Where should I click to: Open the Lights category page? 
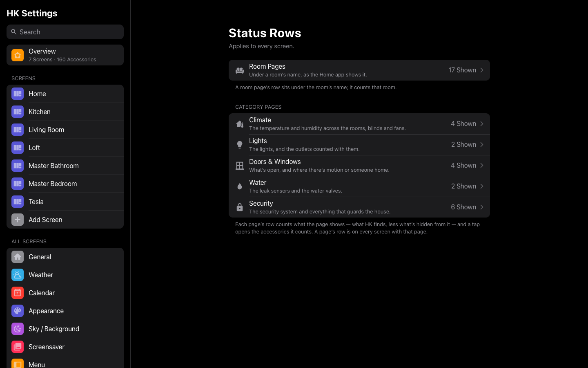click(x=359, y=145)
